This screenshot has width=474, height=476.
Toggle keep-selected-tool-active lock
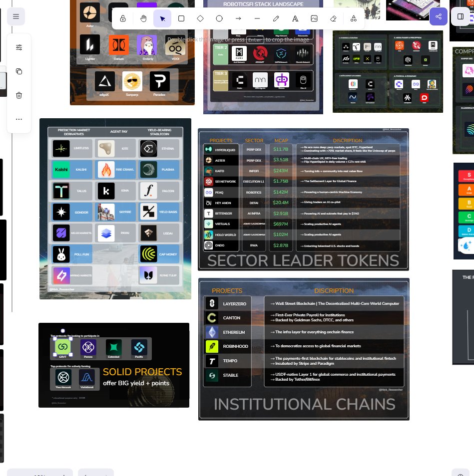(123, 18)
